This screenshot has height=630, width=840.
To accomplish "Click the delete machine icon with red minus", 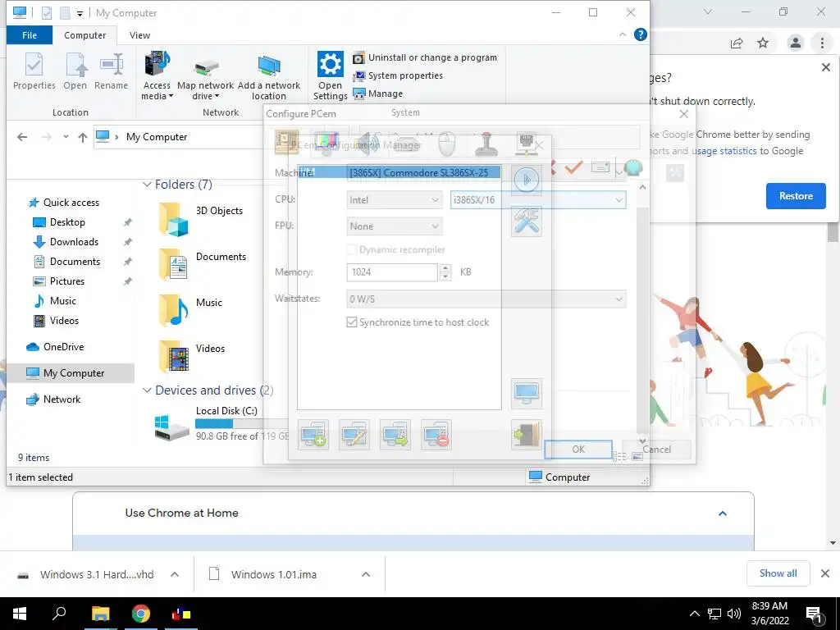I will pos(436,435).
